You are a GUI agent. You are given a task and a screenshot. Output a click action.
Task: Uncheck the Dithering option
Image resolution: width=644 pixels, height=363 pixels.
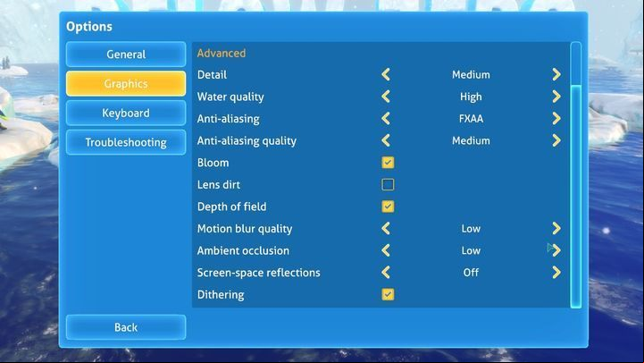click(388, 294)
